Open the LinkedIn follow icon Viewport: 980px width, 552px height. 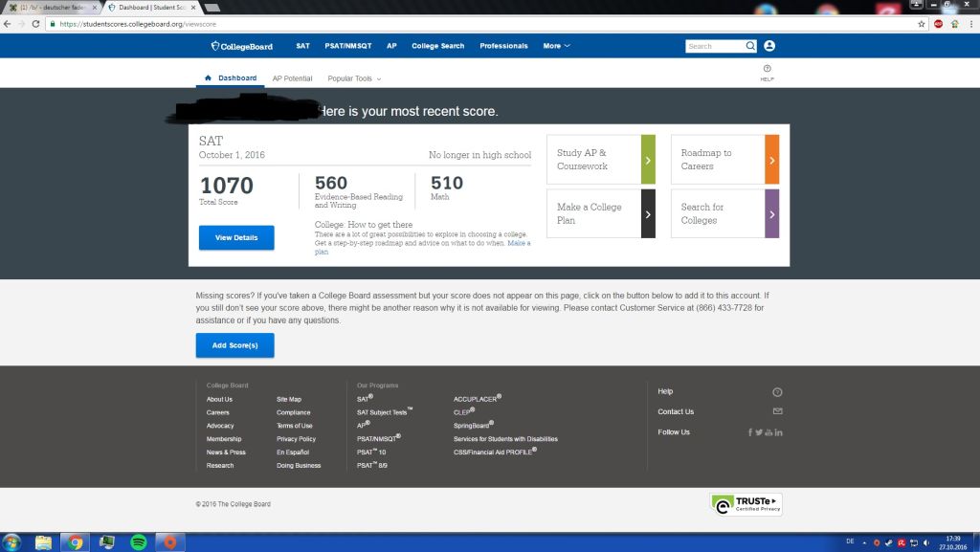pyautogui.click(x=778, y=432)
